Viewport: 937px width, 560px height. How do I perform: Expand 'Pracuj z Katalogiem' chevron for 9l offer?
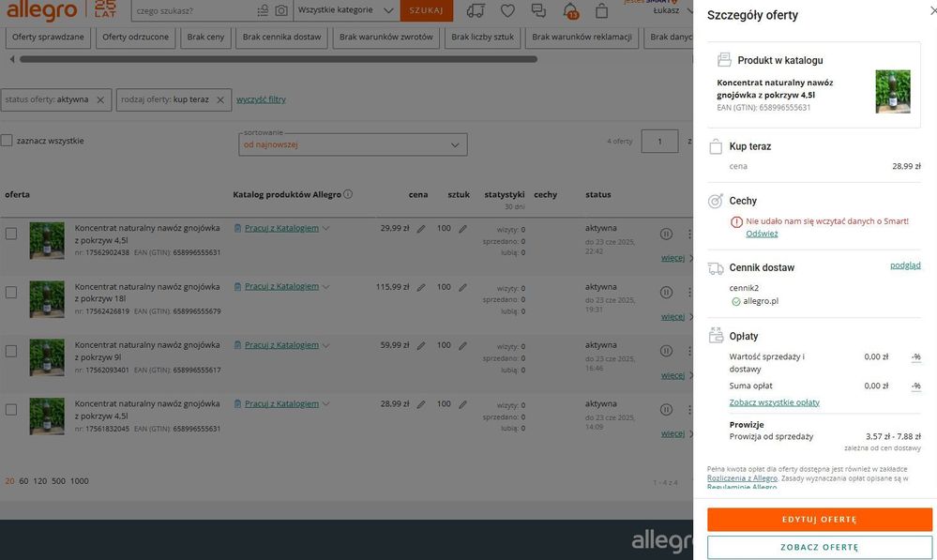pos(326,345)
